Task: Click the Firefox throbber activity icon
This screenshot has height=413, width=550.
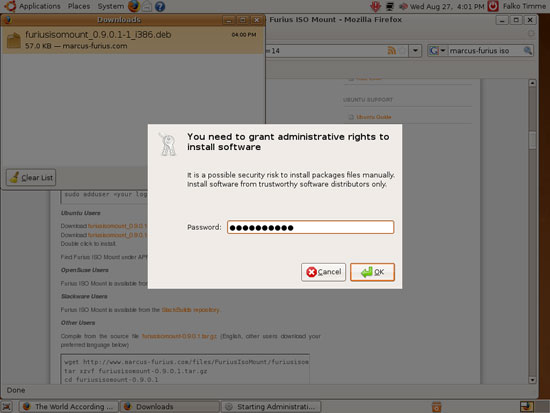Action: [531, 33]
